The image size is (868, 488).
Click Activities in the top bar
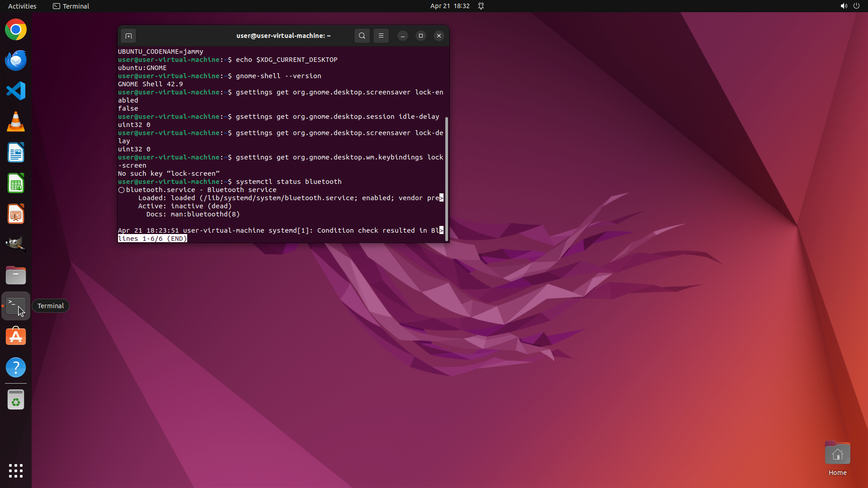(x=22, y=6)
